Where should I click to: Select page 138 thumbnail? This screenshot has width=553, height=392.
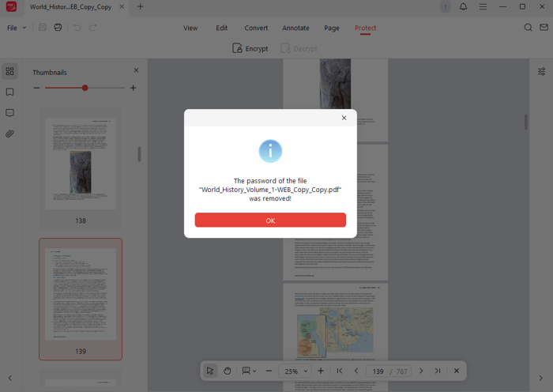click(x=81, y=168)
